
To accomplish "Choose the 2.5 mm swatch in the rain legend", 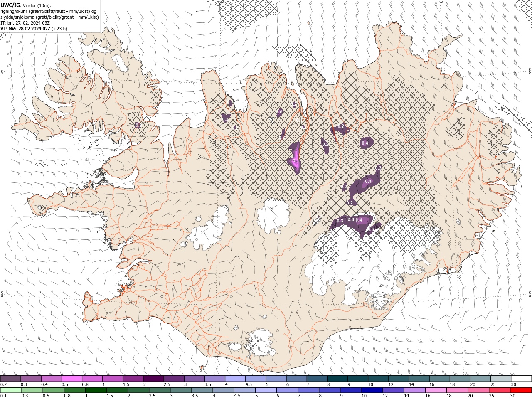I will (160, 390).
